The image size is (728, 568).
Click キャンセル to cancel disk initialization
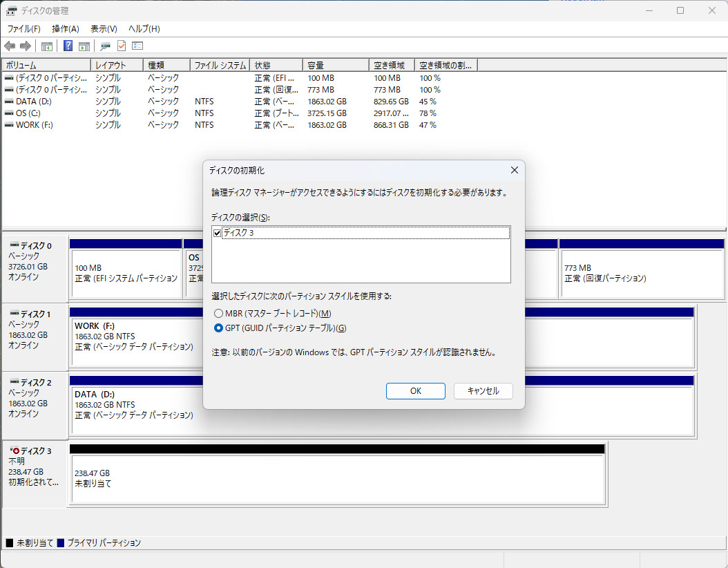(x=482, y=390)
